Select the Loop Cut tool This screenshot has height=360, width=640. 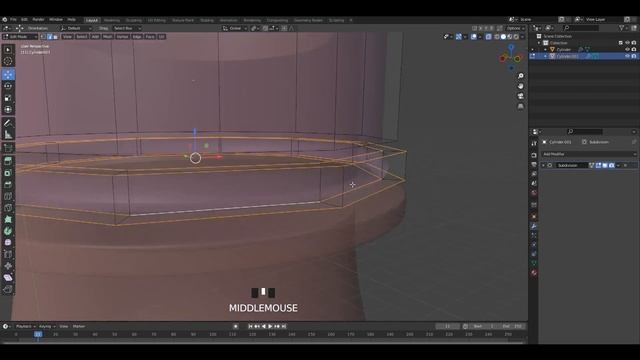pyautogui.click(x=8, y=196)
